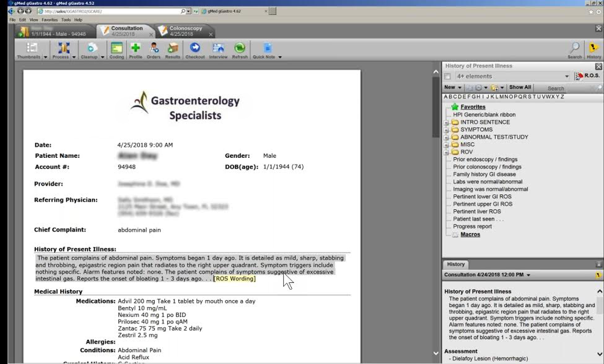Open the Search magnifier in toolbar
Screen dimensions: 604x364
point(575,48)
